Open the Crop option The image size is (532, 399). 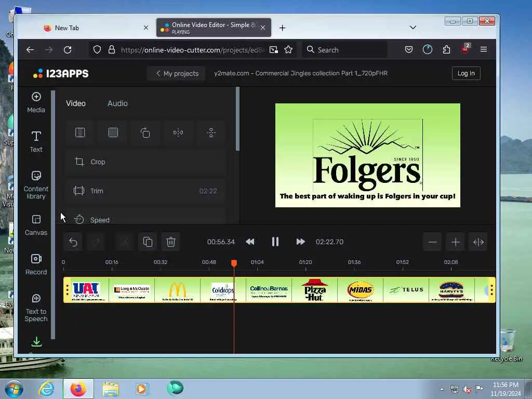146,162
